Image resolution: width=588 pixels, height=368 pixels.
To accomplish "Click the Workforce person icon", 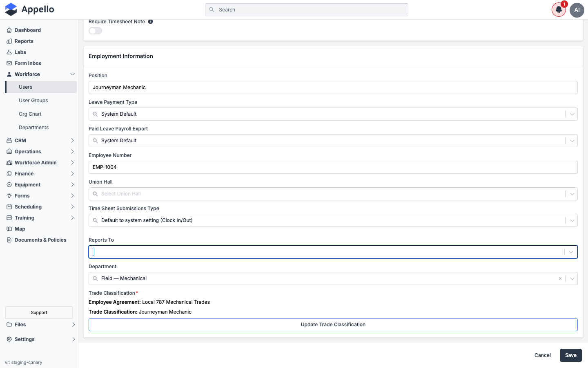I will pyautogui.click(x=9, y=74).
